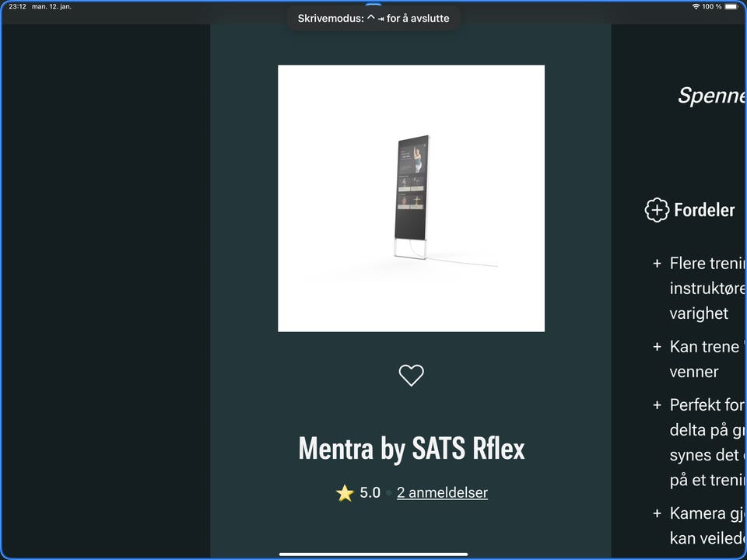This screenshot has height=560, width=747.
Task: Click the plus bullet beside "Flere treni"
Action: click(x=657, y=264)
